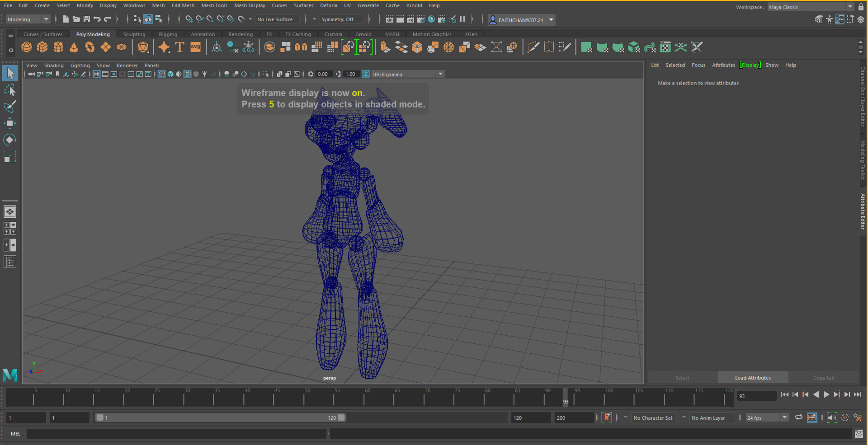Click inside the MEL command line
Screen dimensions: 868x445
(x=176, y=434)
